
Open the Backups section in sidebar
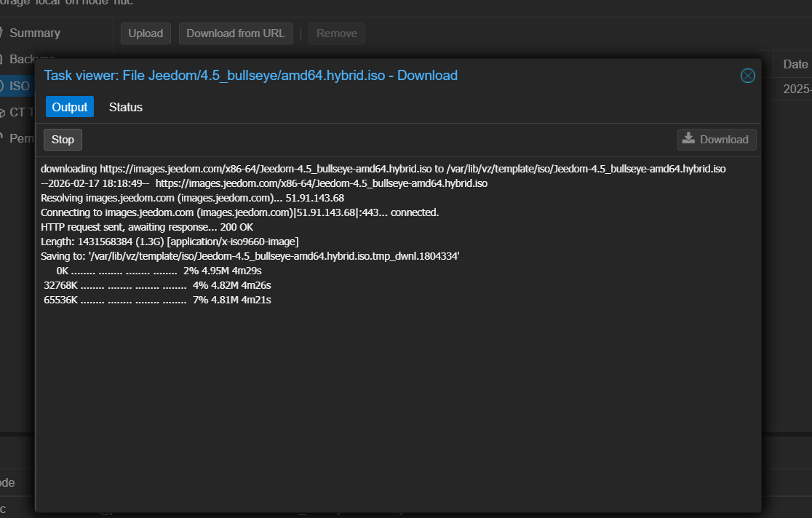pyautogui.click(x=22, y=59)
